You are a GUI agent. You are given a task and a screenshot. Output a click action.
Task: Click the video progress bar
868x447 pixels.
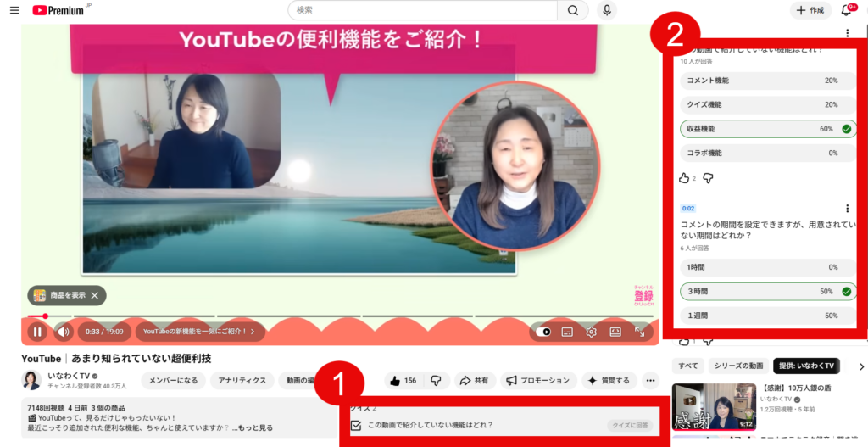(x=339, y=316)
